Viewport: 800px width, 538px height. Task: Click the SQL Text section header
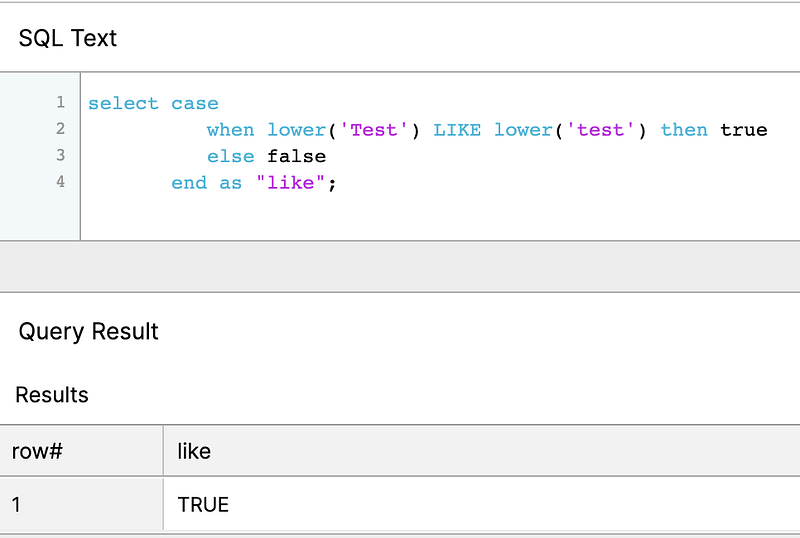click(x=68, y=38)
